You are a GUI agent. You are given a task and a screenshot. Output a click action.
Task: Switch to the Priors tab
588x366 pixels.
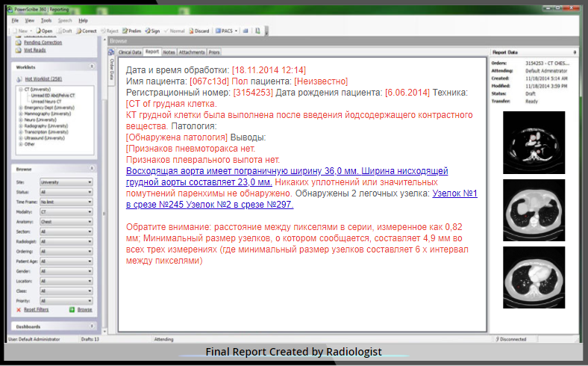[x=214, y=52]
